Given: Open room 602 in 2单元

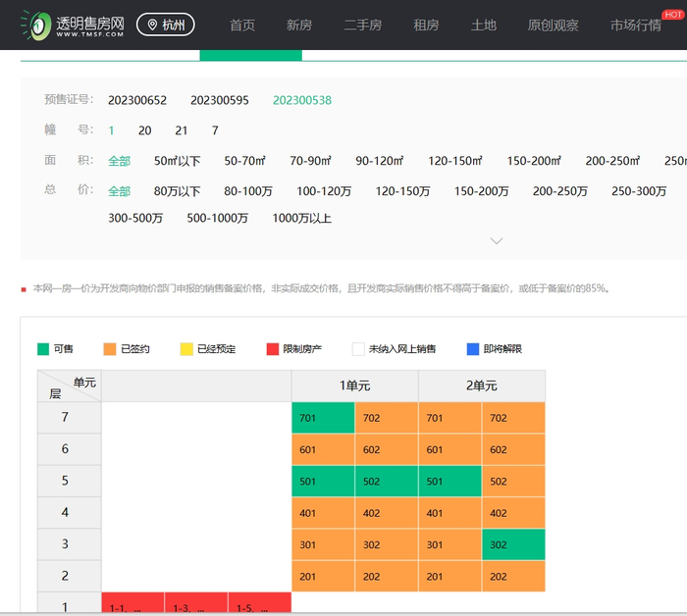Looking at the screenshot, I should point(513,449).
